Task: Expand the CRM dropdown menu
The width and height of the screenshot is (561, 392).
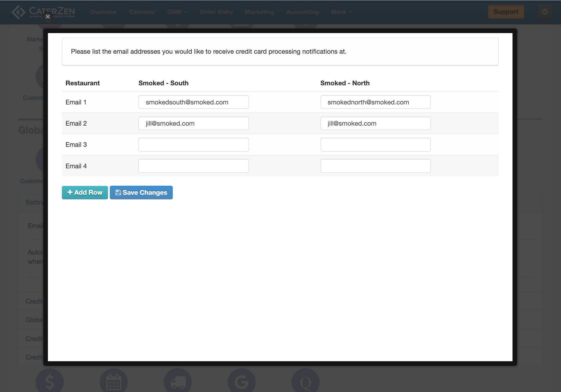Action: (177, 12)
